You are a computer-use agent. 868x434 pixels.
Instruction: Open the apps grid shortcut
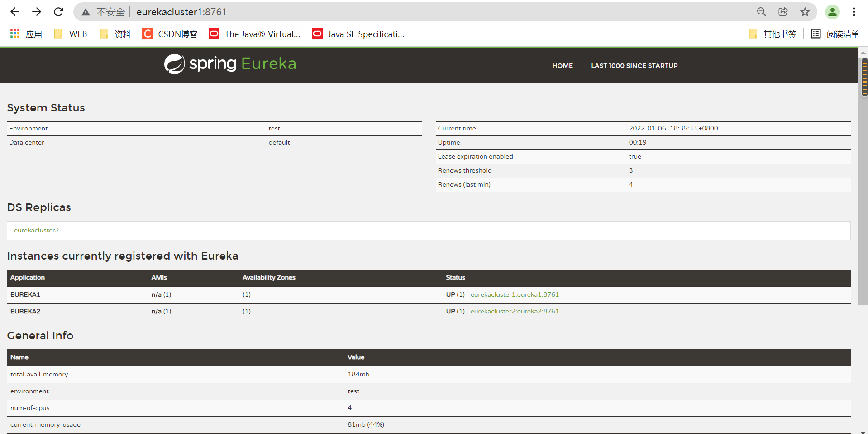pos(26,34)
